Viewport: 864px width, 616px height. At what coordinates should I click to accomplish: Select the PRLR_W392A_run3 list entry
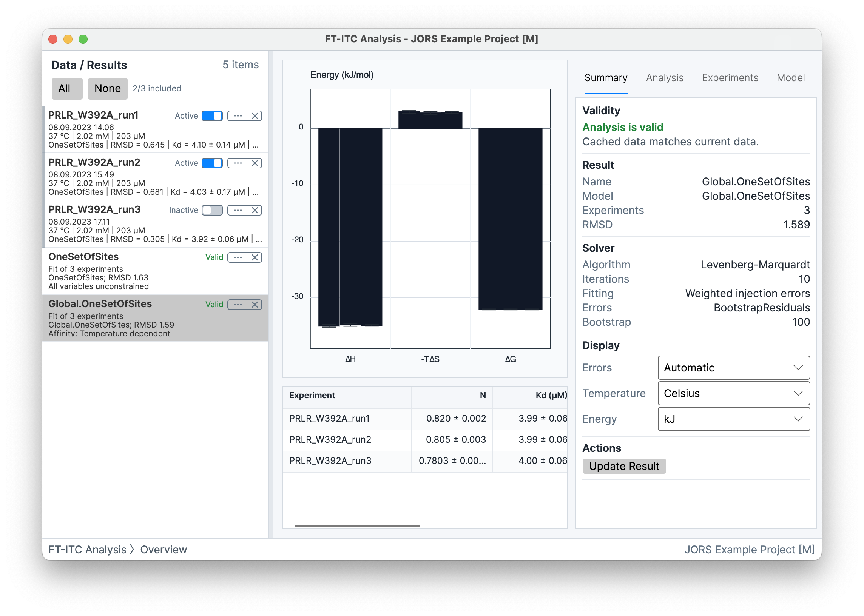point(155,224)
